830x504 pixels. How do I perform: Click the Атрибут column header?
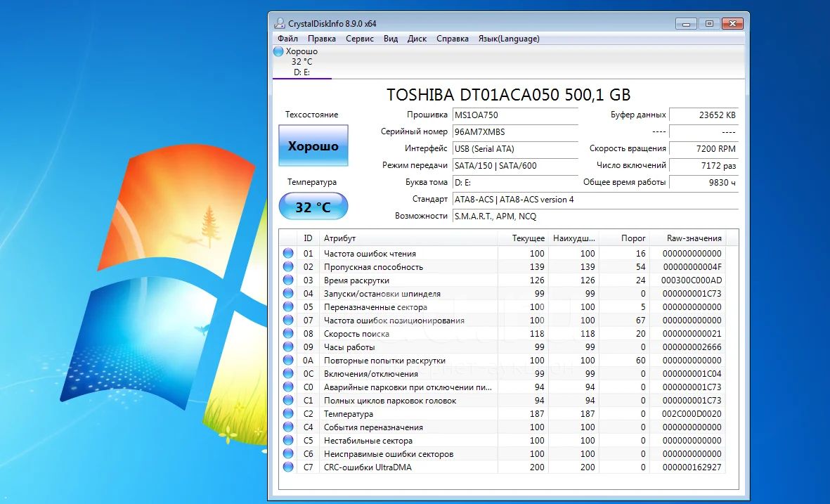coord(408,238)
